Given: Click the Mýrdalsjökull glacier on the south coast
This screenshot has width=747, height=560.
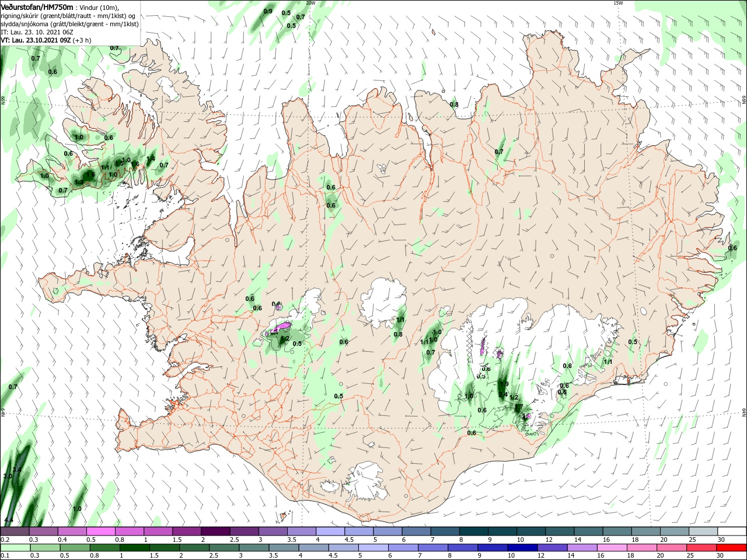Looking at the screenshot, I should [x=366, y=481].
